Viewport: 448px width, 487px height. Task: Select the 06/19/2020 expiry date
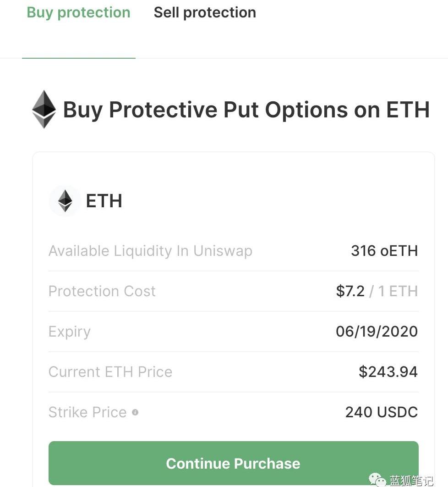[377, 332]
